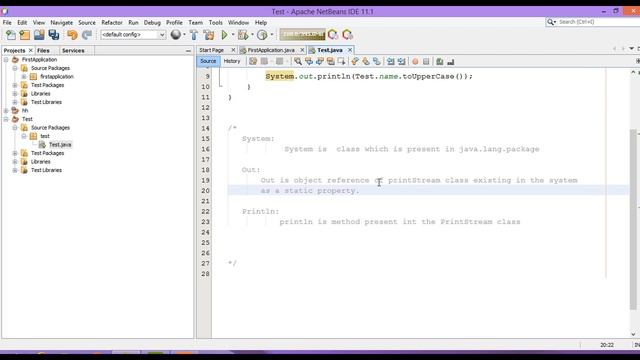Click the Uncomment icon in the editor toolbar
The width and height of the screenshot is (640, 360).
(451, 62)
